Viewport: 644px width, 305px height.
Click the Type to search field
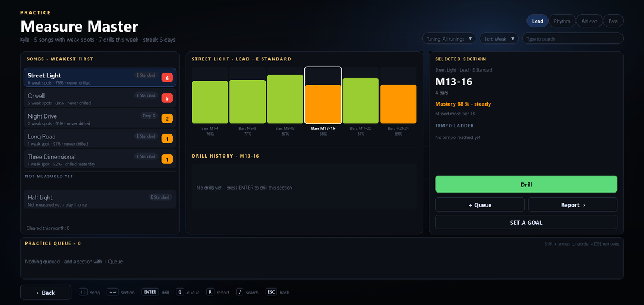[572, 38]
